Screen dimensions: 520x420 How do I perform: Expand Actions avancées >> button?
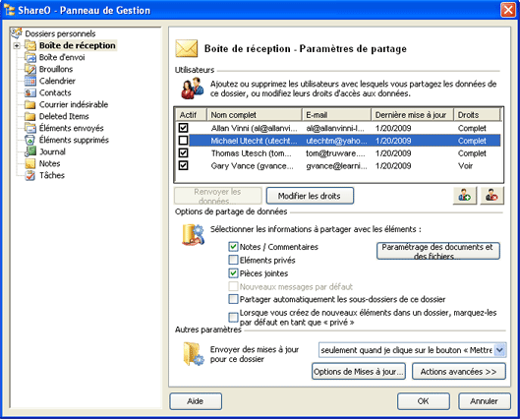(x=459, y=371)
